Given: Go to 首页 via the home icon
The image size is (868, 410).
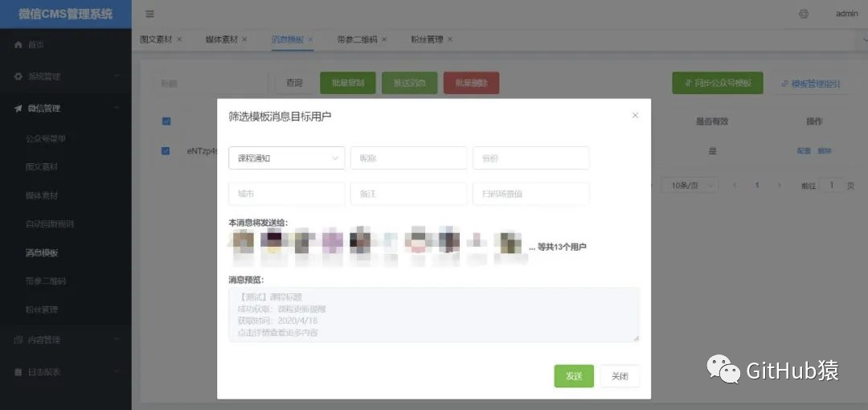Looking at the screenshot, I should 18,44.
